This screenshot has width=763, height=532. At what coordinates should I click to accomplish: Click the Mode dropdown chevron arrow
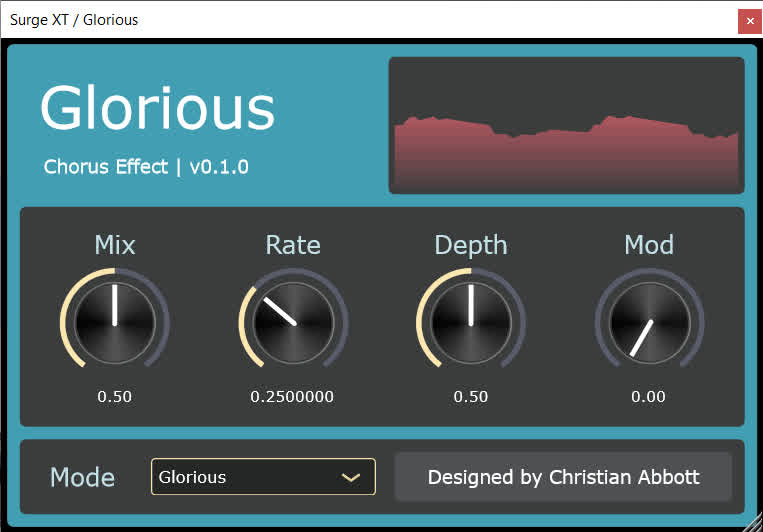351,477
